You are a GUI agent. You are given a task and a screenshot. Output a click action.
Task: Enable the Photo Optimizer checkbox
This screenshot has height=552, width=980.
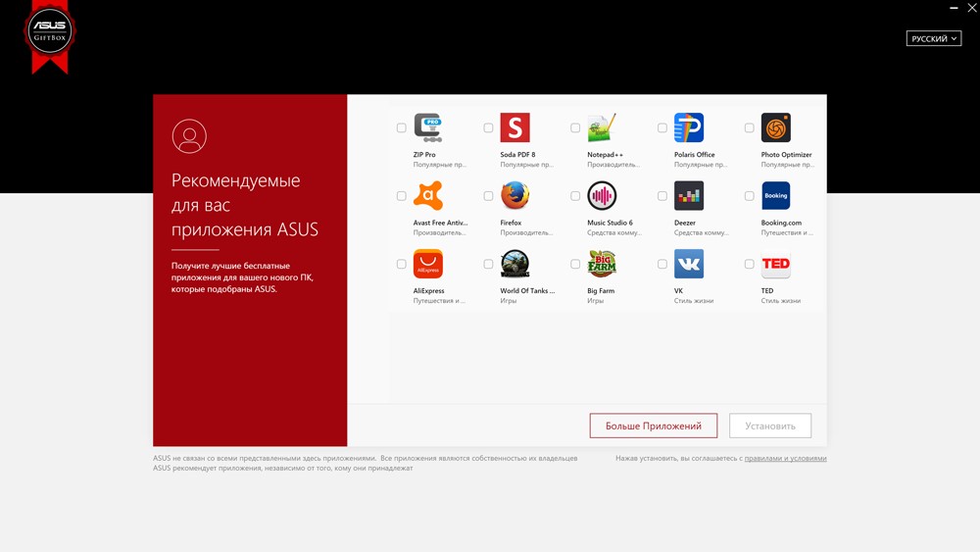click(x=749, y=127)
